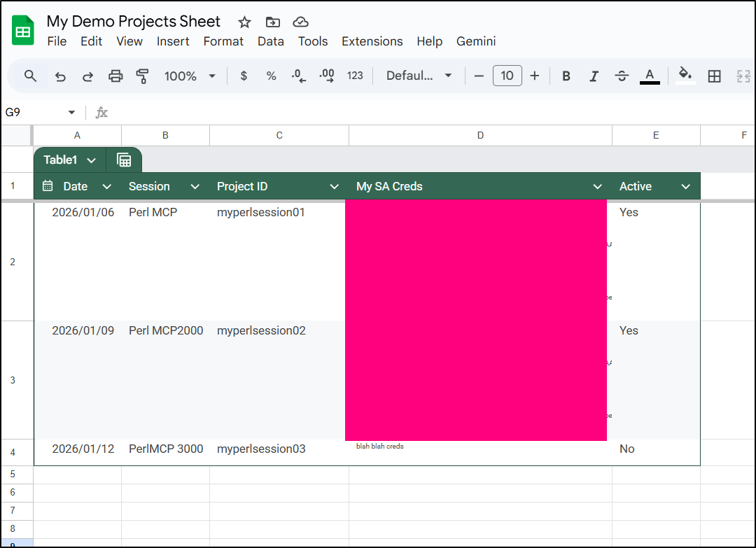Select the paint format tool
The width and height of the screenshot is (756, 548).
click(x=143, y=76)
